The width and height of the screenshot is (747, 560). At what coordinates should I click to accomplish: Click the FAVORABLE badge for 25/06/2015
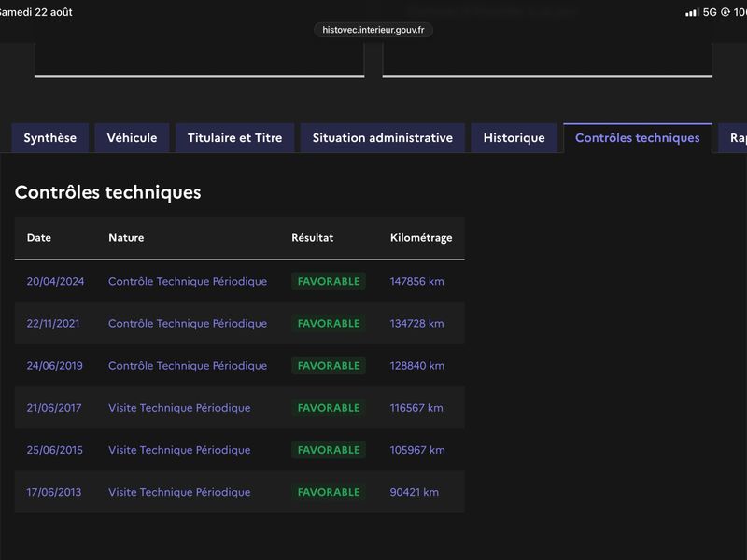coord(329,450)
